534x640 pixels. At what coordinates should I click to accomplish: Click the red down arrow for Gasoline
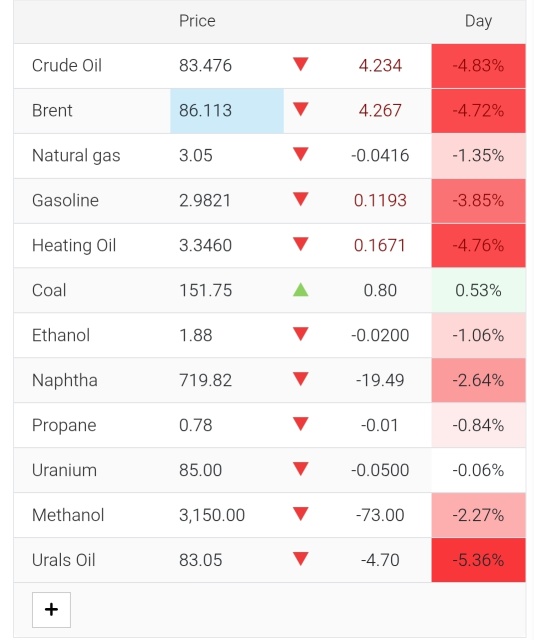[x=300, y=199]
